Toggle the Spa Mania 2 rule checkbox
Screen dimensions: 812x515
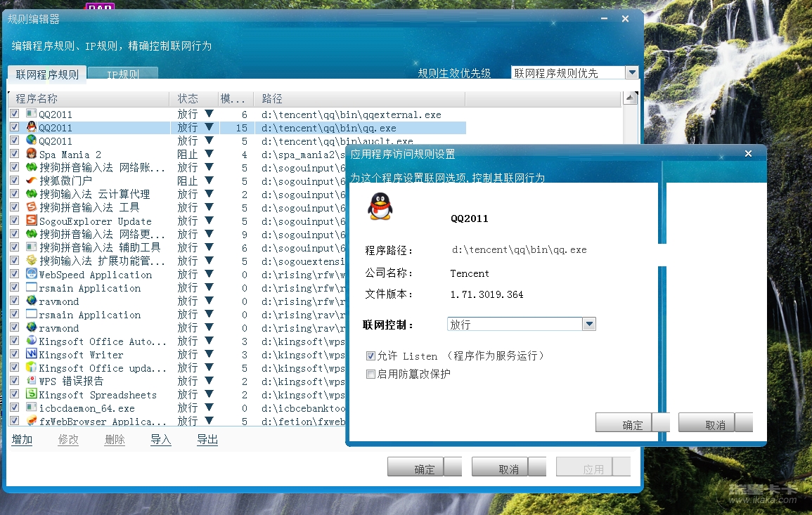coord(15,154)
